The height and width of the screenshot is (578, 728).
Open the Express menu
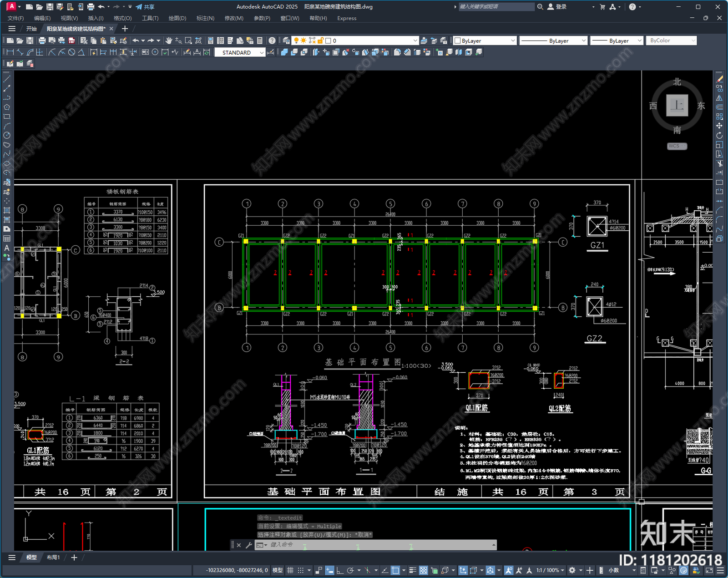click(347, 18)
